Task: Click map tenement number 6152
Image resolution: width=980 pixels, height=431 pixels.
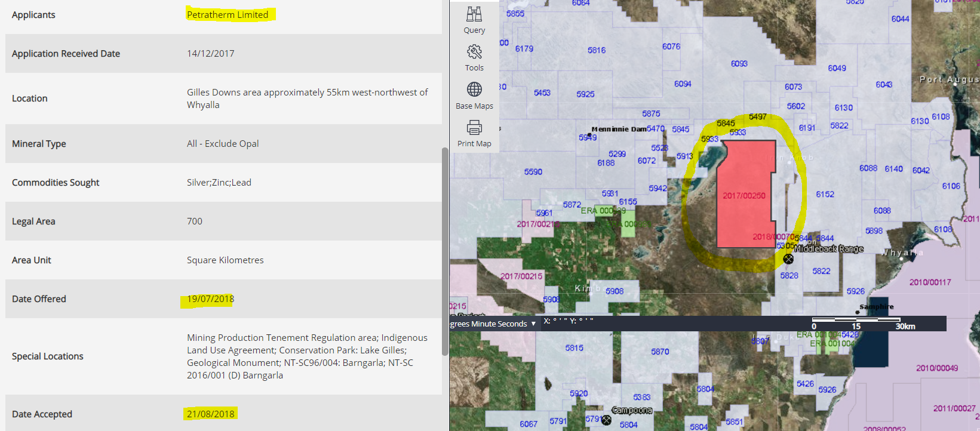Action: click(x=825, y=194)
